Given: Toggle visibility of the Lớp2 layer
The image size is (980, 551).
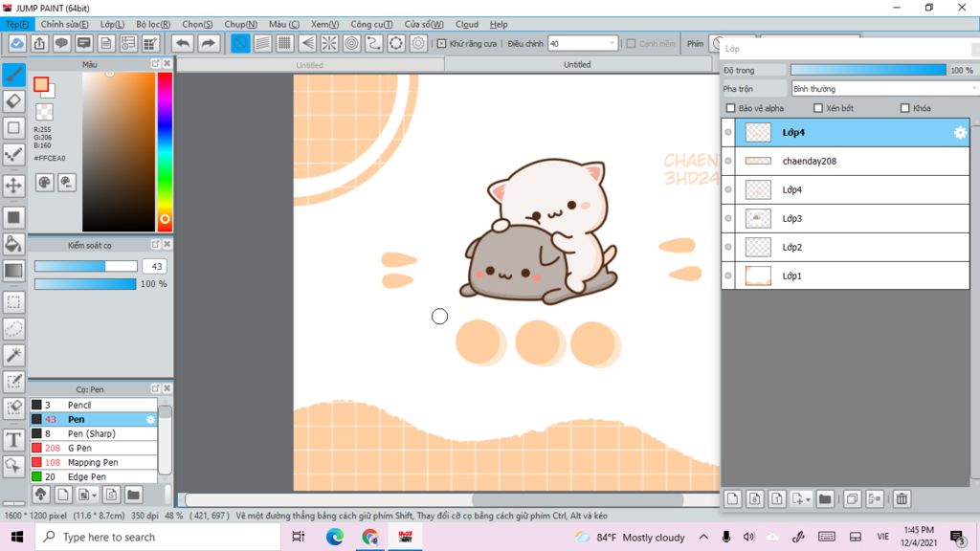Looking at the screenshot, I should (728, 248).
